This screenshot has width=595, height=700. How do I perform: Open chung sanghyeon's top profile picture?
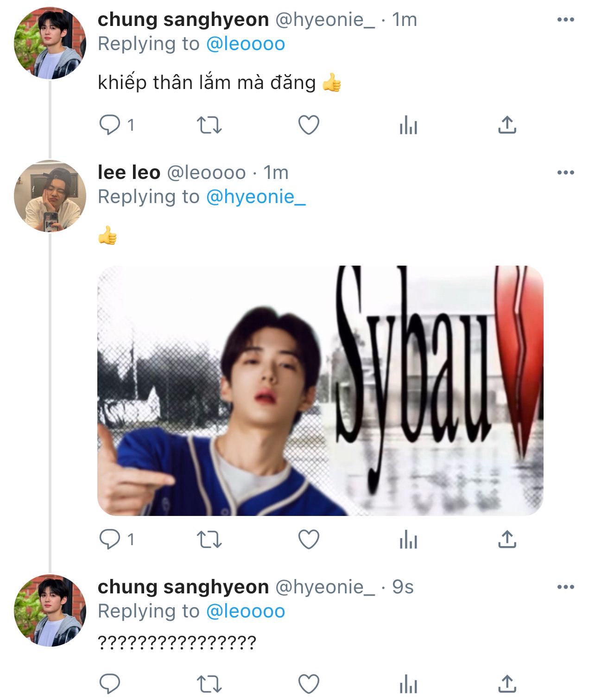tap(50, 43)
